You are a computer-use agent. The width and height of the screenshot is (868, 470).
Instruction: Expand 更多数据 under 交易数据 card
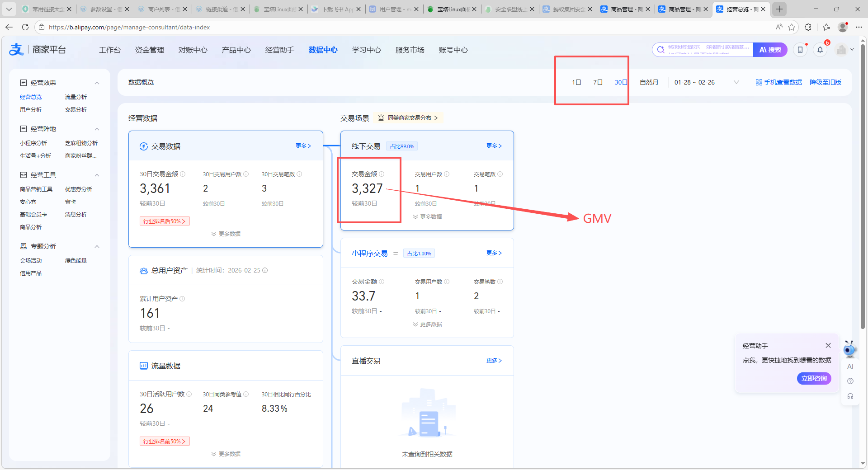pos(226,234)
